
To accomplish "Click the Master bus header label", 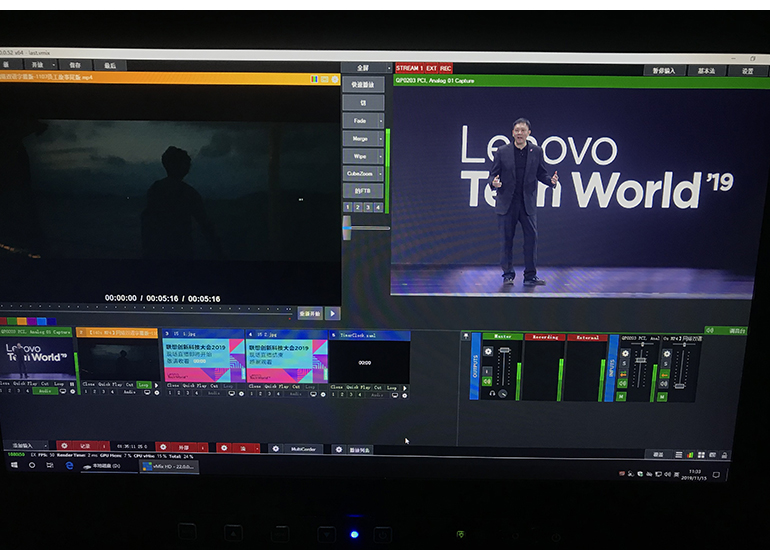I will coord(502,336).
